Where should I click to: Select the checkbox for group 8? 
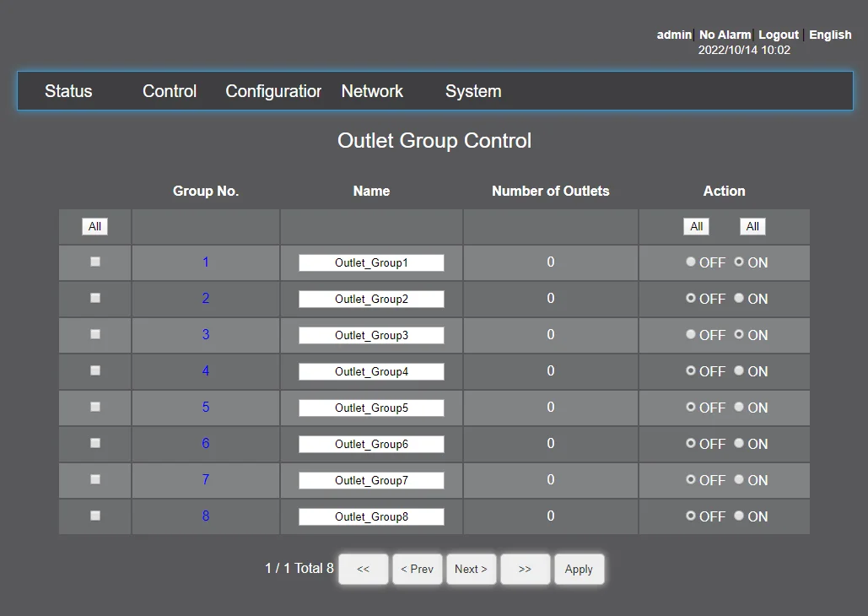tap(95, 516)
